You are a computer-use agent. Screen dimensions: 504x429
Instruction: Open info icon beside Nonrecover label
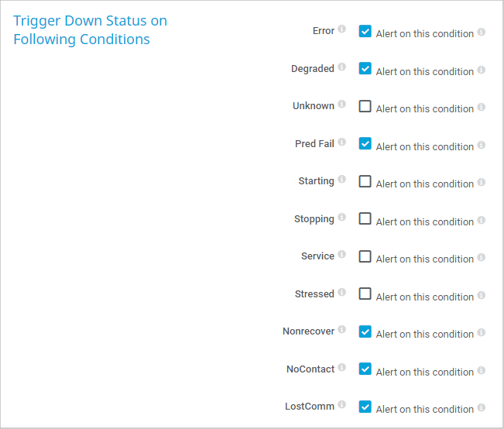[x=342, y=331]
